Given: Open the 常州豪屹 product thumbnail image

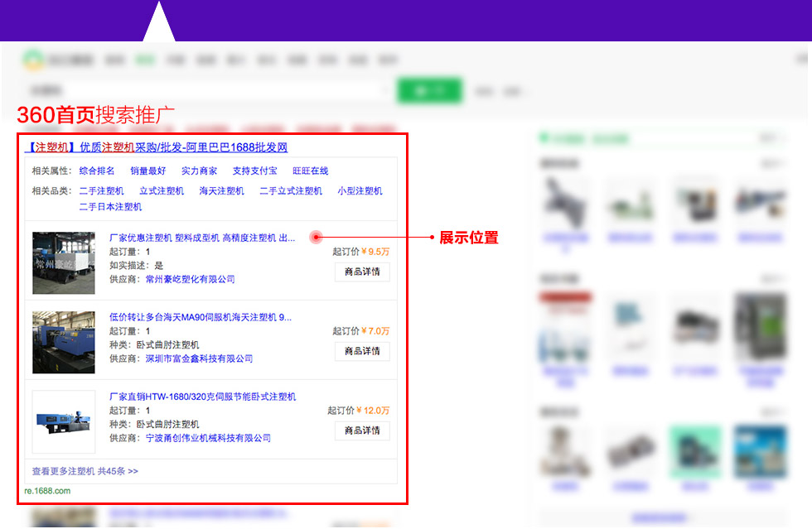Looking at the screenshot, I should click(64, 263).
